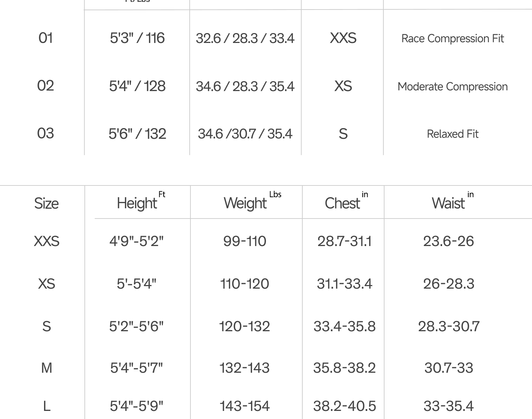Click the L size row label
532x419 pixels.
[47, 406]
